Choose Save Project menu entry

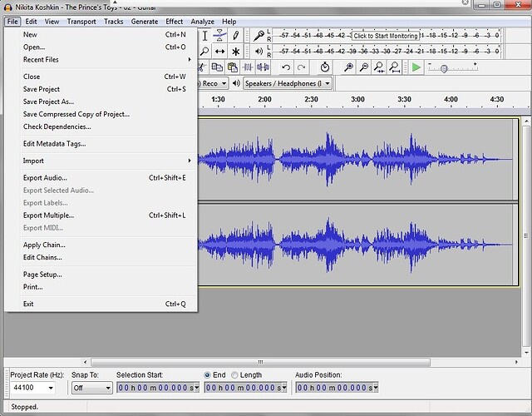[101, 89]
